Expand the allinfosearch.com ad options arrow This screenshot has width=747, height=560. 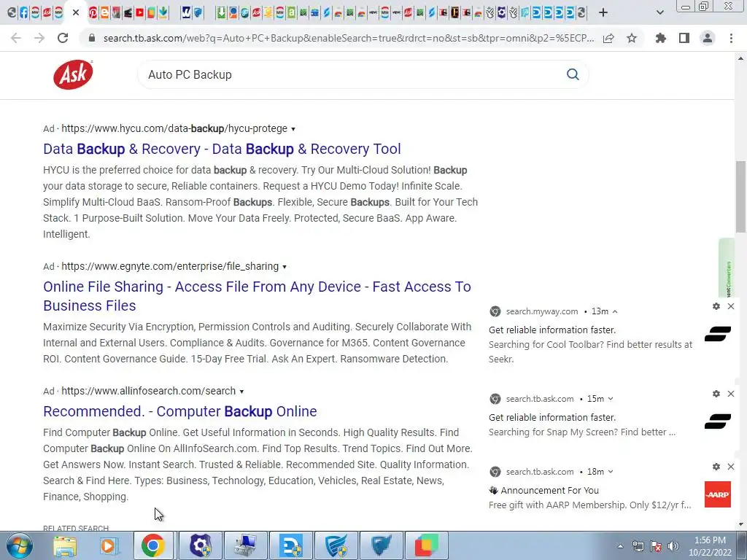coord(241,392)
